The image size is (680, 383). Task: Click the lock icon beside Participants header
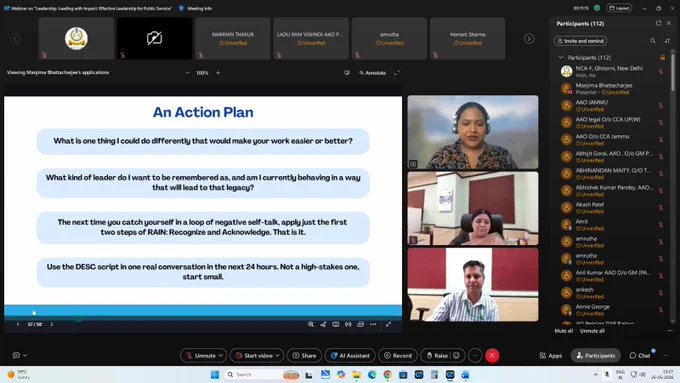point(662,57)
